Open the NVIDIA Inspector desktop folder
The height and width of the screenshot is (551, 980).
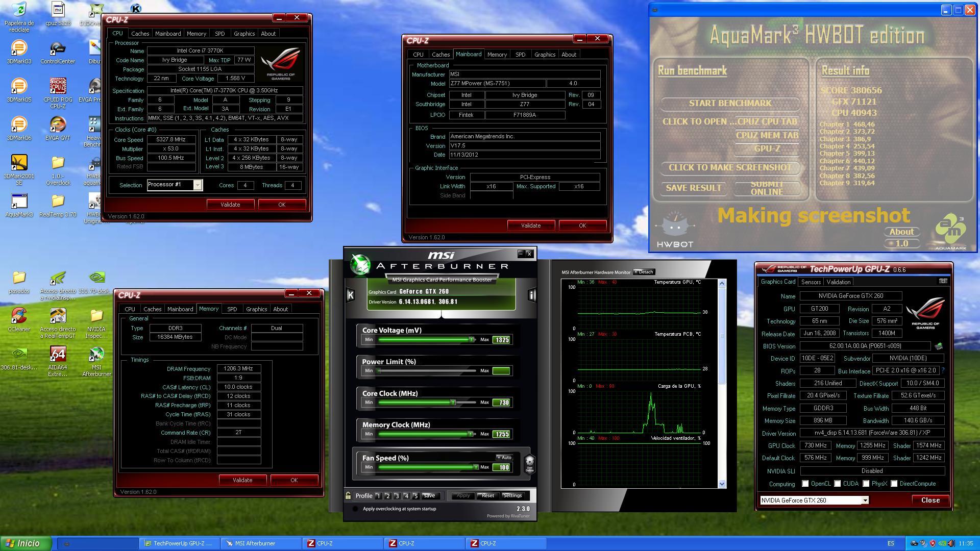tap(96, 323)
